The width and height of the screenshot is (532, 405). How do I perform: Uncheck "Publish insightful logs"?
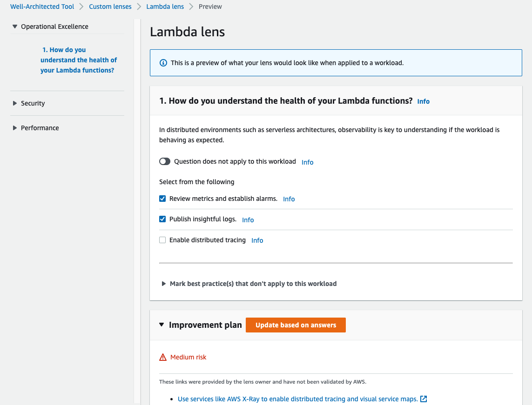click(162, 219)
